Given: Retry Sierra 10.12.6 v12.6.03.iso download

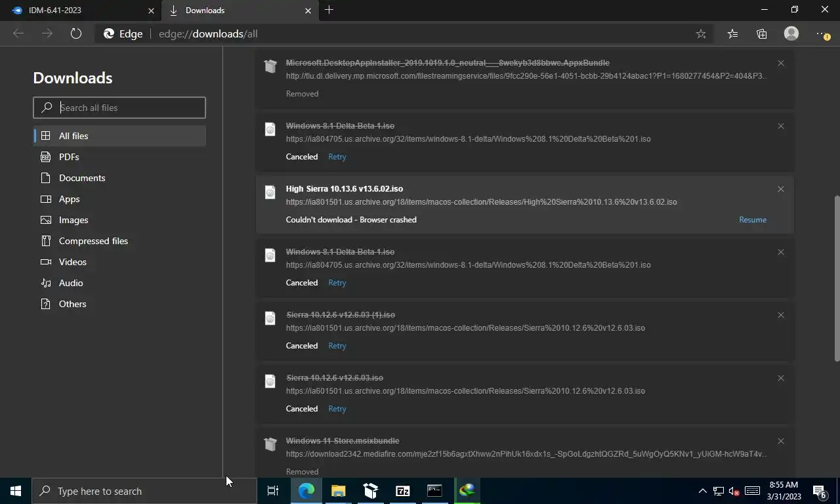Looking at the screenshot, I should pos(337,409).
